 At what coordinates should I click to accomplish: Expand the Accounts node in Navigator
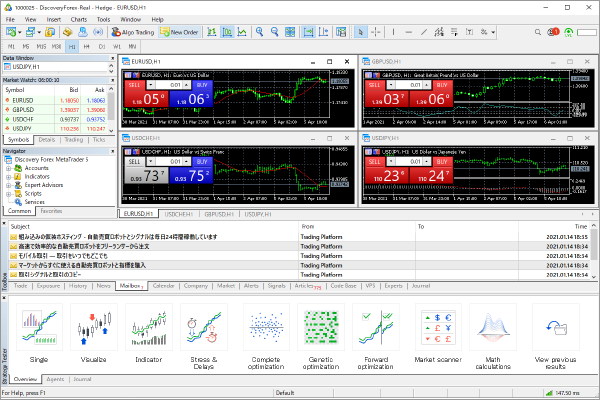coord(8,168)
